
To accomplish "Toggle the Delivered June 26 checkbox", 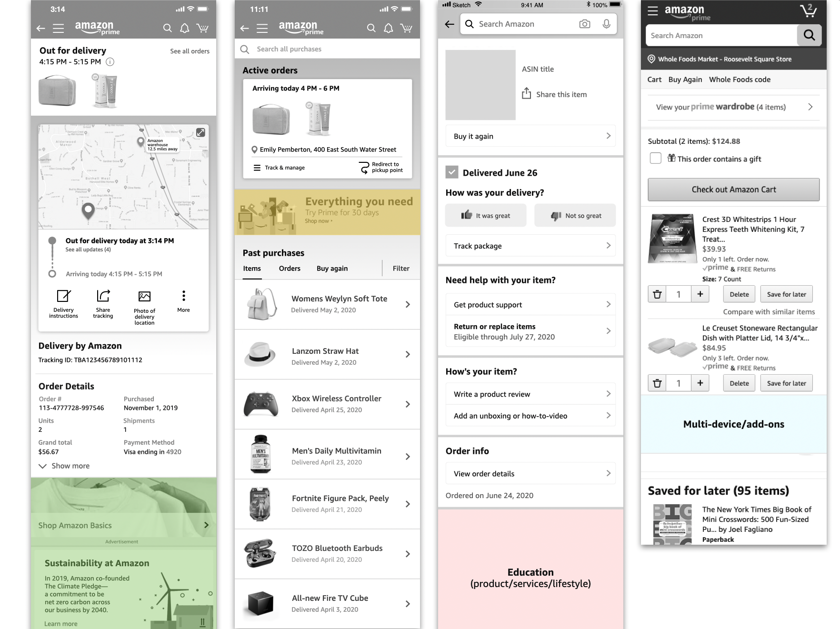I will coord(451,172).
